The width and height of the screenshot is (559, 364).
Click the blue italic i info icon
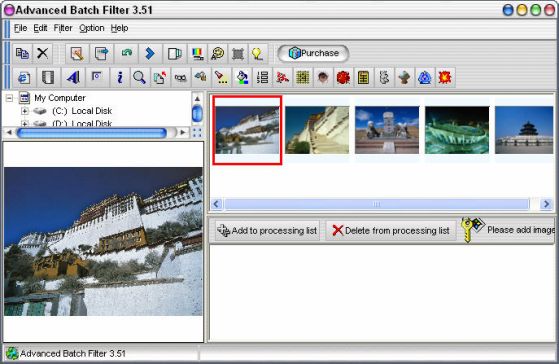pos(120,77)
